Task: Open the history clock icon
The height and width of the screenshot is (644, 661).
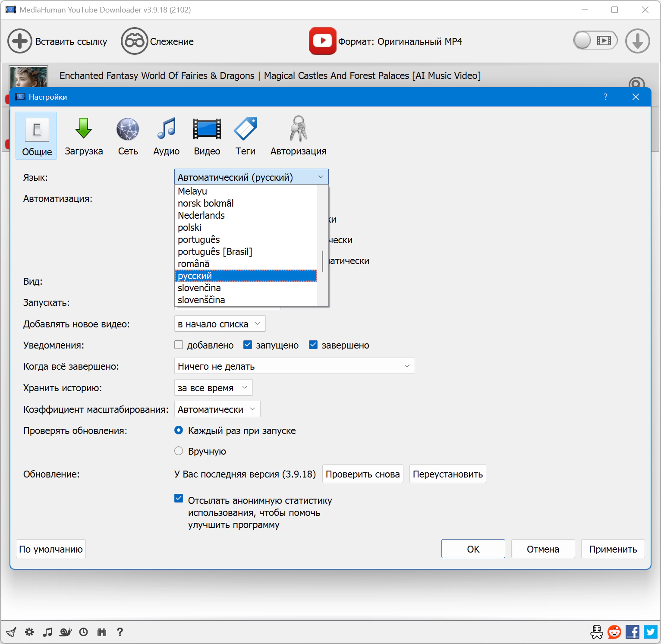Action: click(84, 632)
